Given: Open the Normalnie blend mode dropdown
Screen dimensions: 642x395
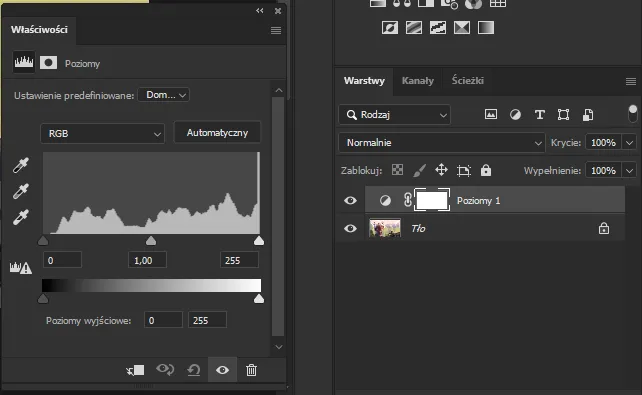Looking at the screenshot, I should point(442,143).
